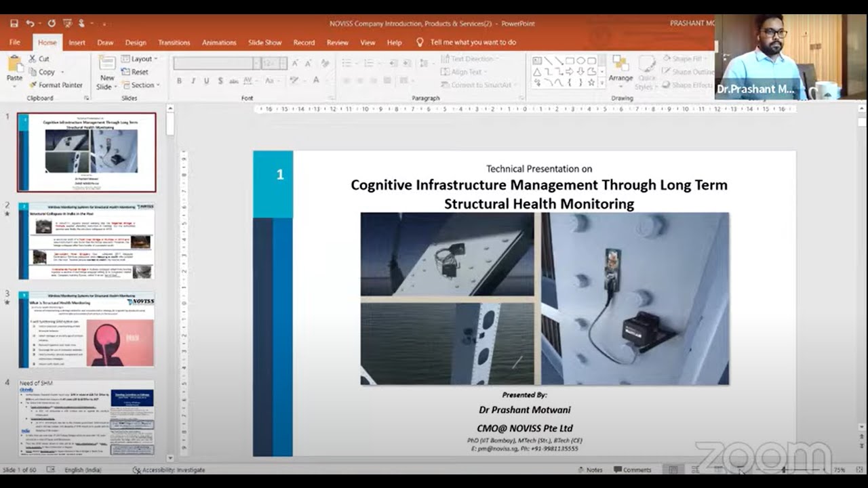Switch to the Insert tab
The image size is (868, 488).
pyautogui.click(x=77, y=42)
